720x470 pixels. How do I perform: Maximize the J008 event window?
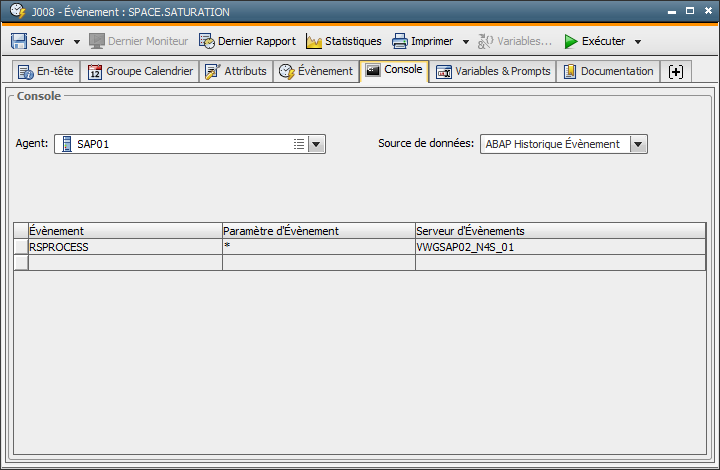click(690, 11)
